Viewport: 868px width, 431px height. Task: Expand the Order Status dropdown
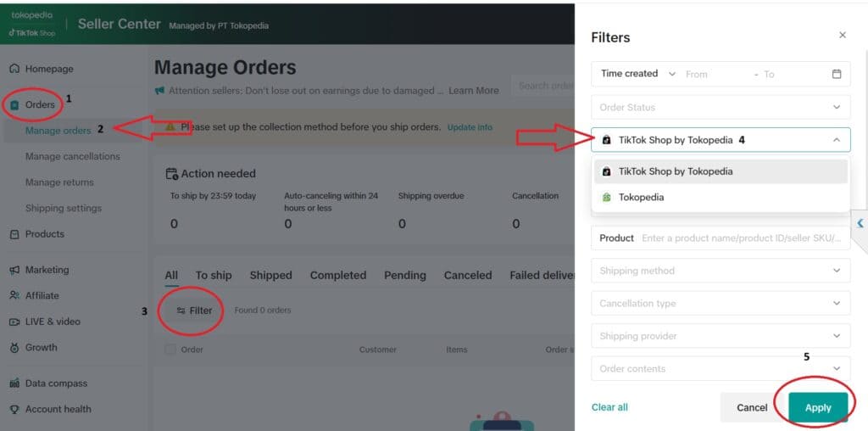click(721, 107)
